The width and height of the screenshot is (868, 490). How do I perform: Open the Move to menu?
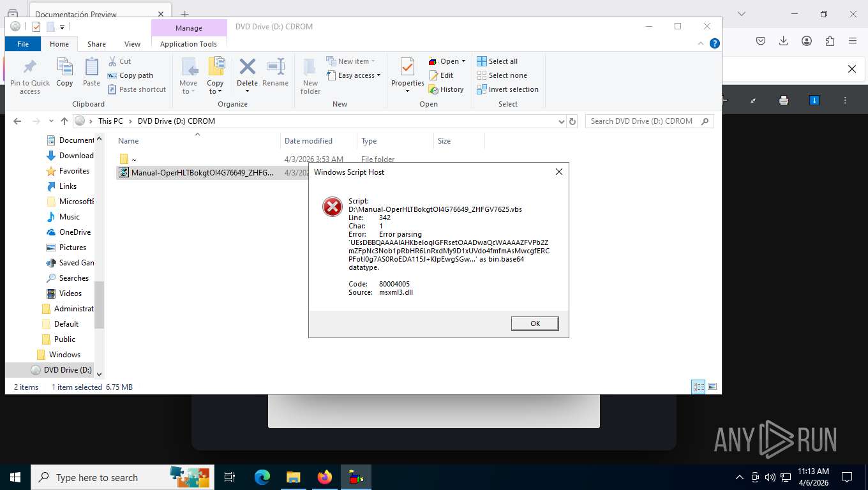point(188,76)
